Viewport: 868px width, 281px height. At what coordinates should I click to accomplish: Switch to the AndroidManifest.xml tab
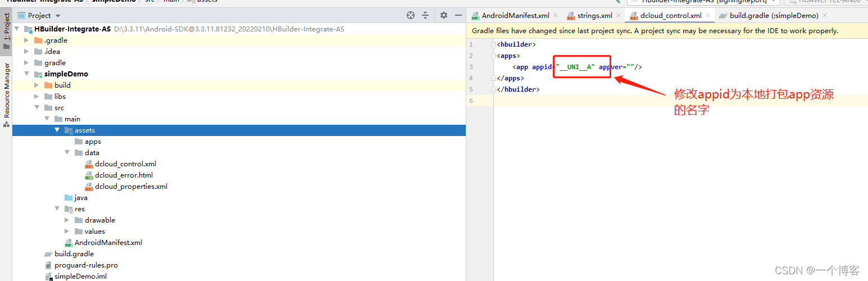pyautogui.click(x=515, y=16)
